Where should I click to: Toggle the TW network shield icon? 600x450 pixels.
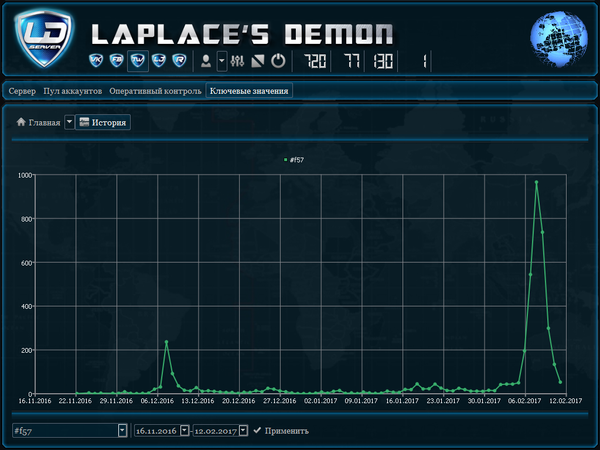tap(138, 60)
